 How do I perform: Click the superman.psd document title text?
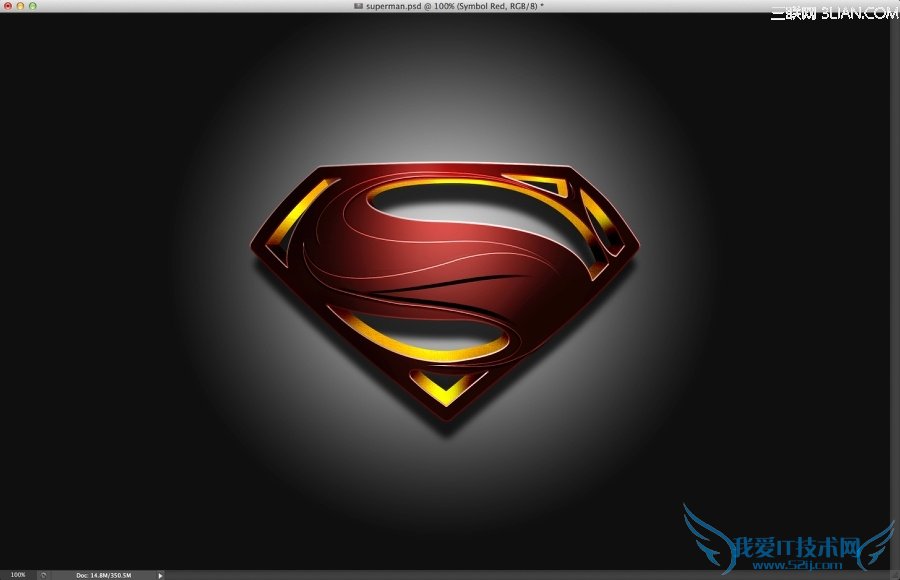455,6
